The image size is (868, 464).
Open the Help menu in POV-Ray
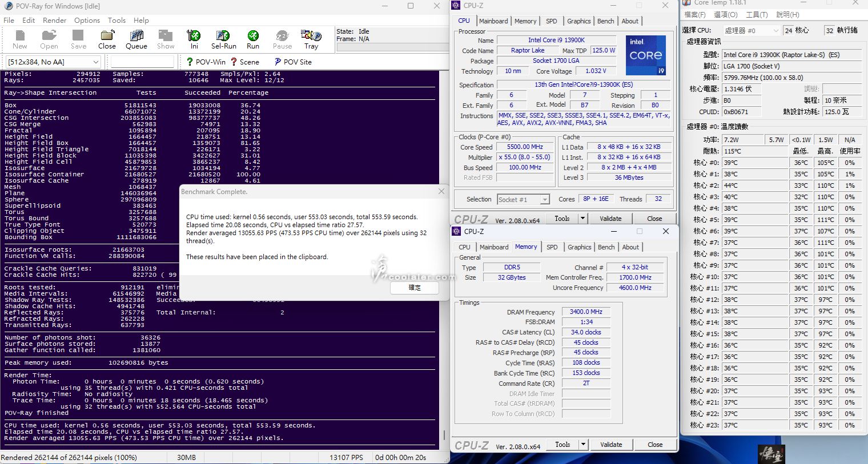141,20
